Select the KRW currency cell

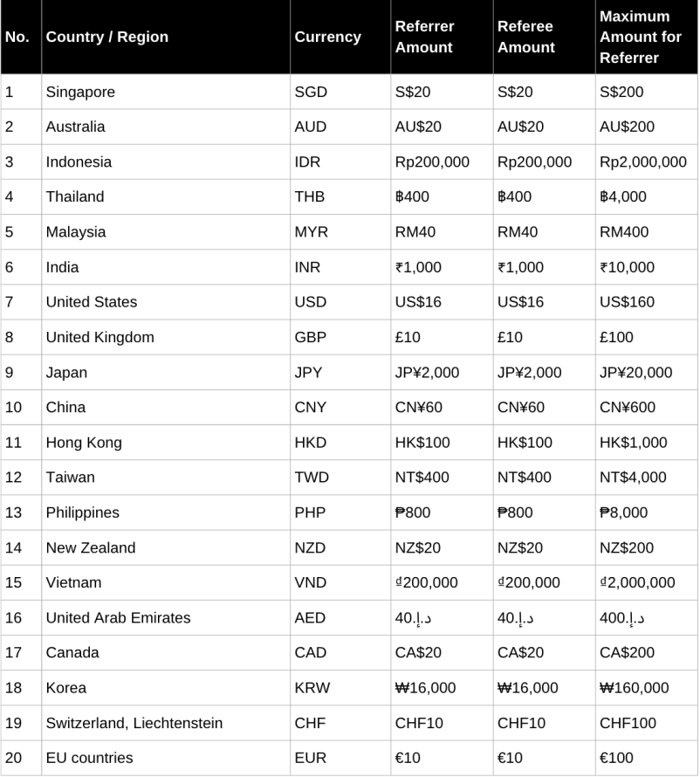tap(312, 688)
